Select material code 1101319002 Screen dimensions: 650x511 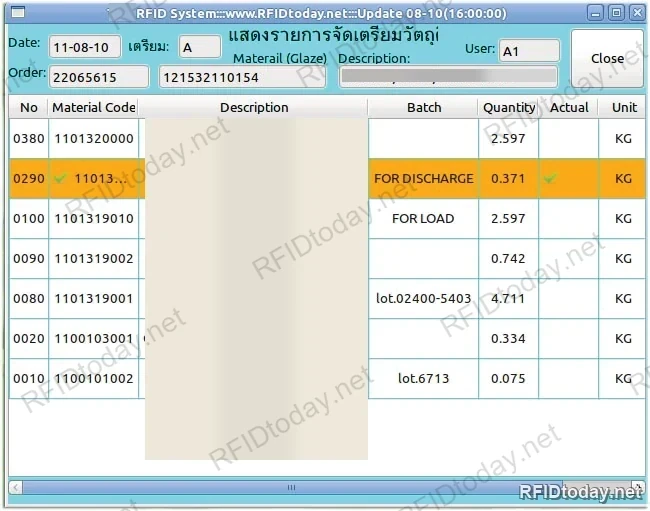point(94,259)
